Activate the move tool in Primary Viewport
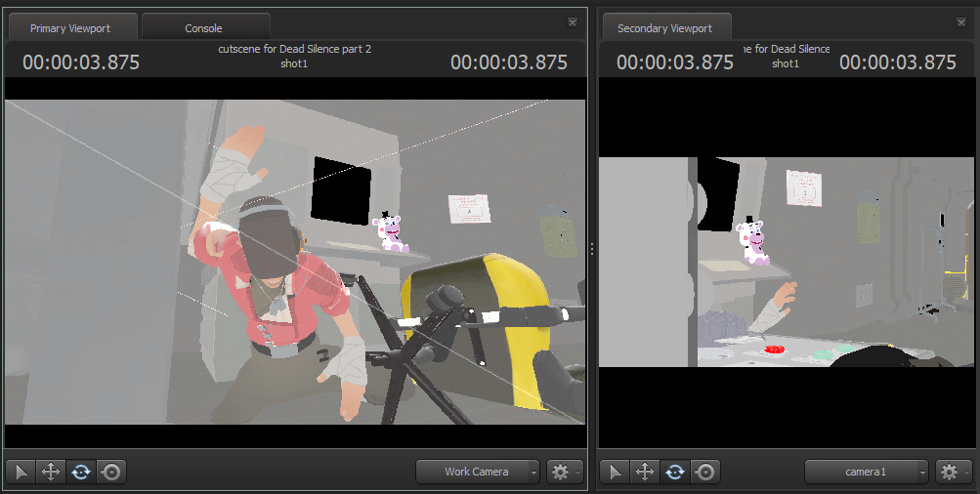Screen dimensions: 980x494 click(x=51, y=473)
